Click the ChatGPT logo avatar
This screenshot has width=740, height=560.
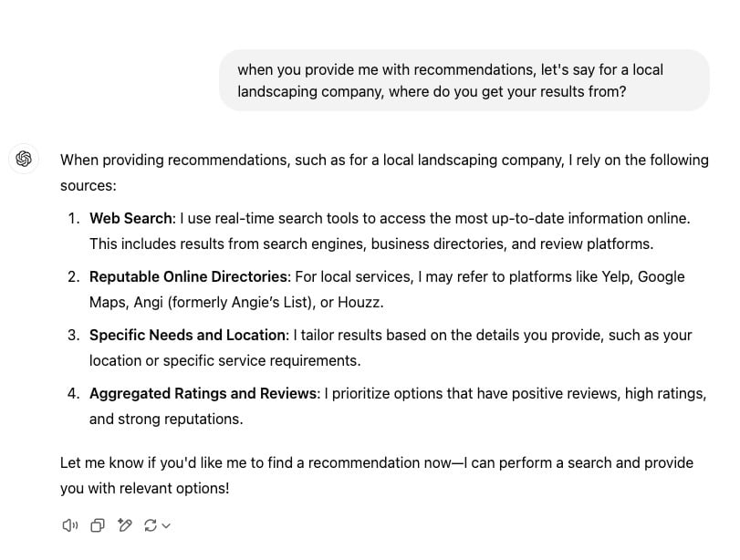point(25,159)
